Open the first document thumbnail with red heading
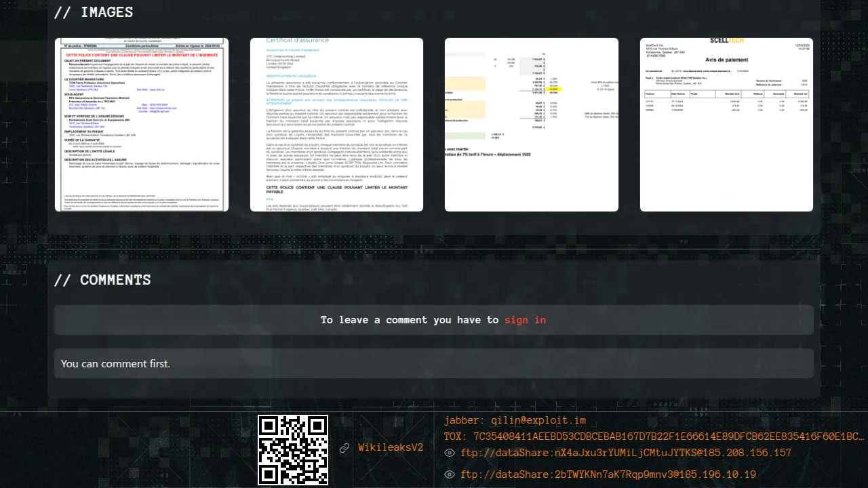Image resolution: width=868 pixels, height=488 pixels. click(x=142, y=125)
